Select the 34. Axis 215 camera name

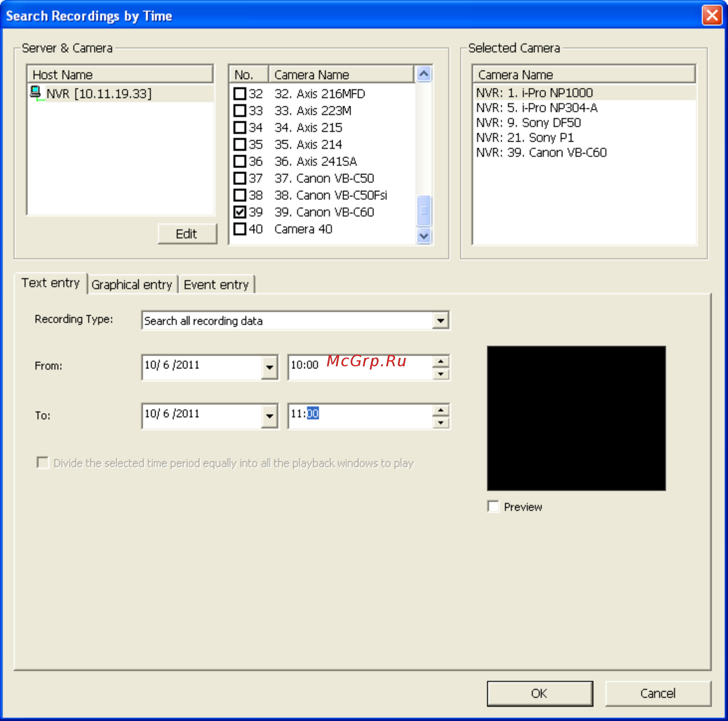click(x=308, y=128)
